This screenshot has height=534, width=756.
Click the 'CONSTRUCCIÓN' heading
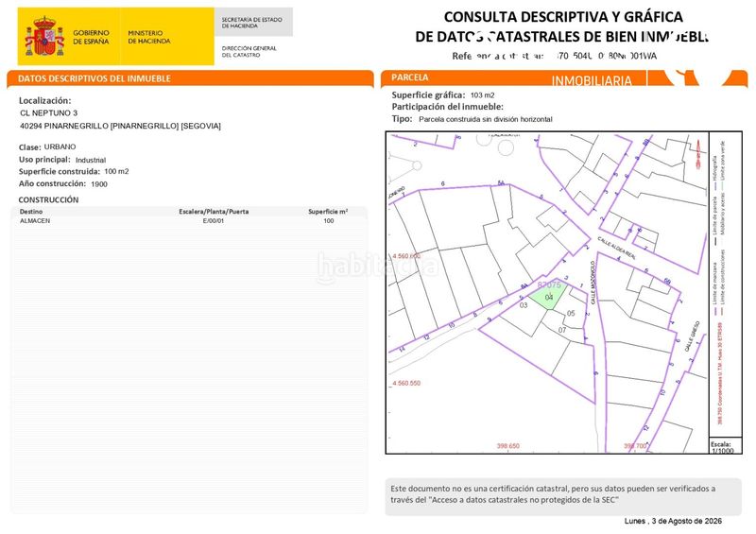coord(48,199)
